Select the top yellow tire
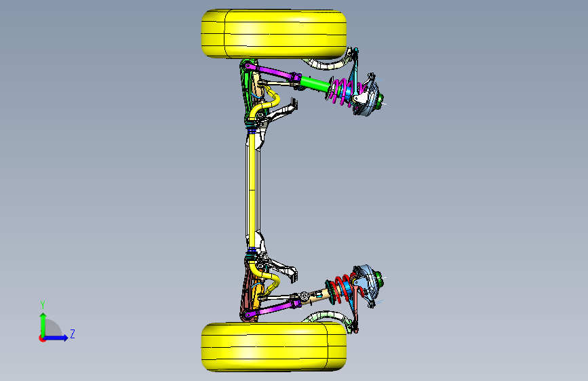This screenshot has height=381, width=588. tap(274, 34)
